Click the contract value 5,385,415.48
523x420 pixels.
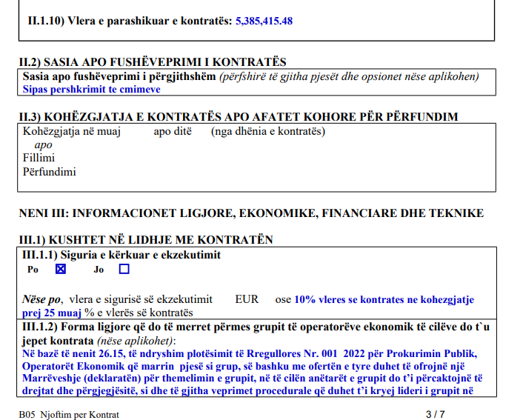click(264, 21)
